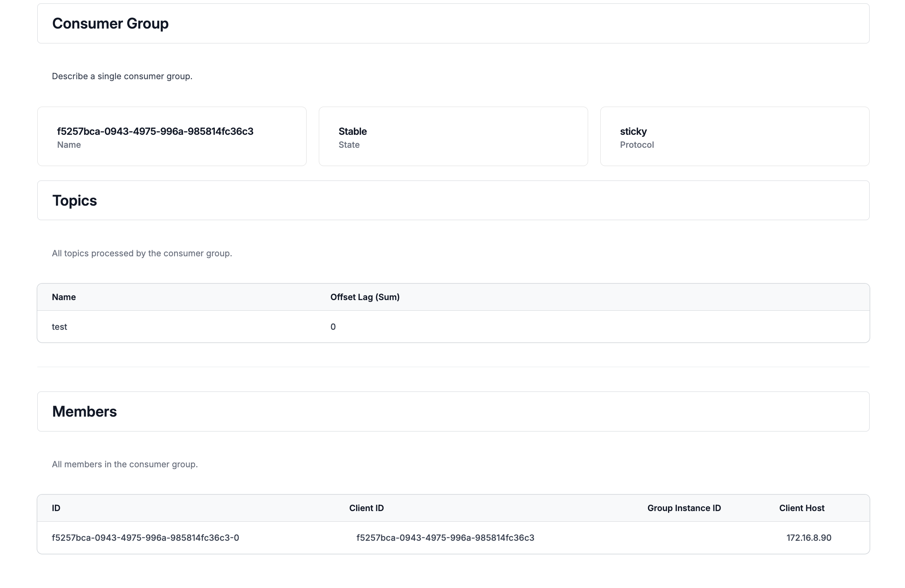The width and height of the screenshot is (905, 588).
Task: Click the Members section heading
Action: pyautogui.click(x=85, y=412)
